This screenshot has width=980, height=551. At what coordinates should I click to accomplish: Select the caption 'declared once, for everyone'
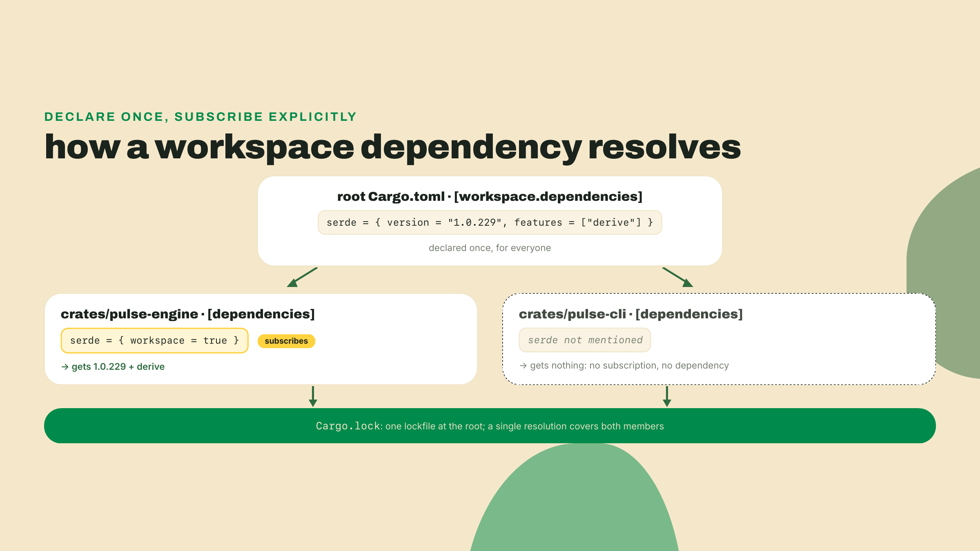(x=490, y=248)
